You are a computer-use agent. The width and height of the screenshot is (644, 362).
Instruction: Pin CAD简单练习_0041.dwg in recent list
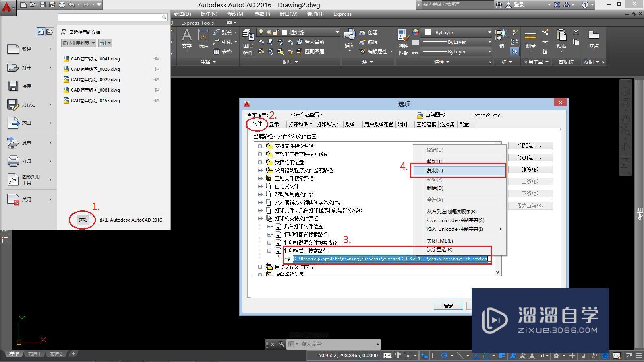(157, 59)
